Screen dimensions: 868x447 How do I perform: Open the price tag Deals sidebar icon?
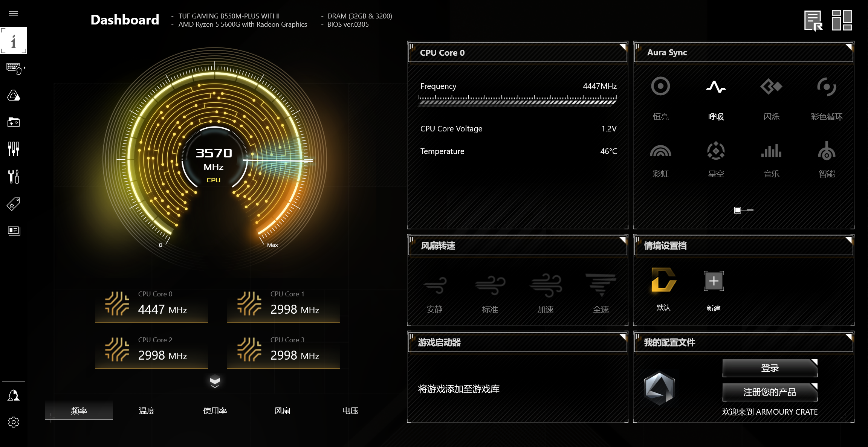14,204
